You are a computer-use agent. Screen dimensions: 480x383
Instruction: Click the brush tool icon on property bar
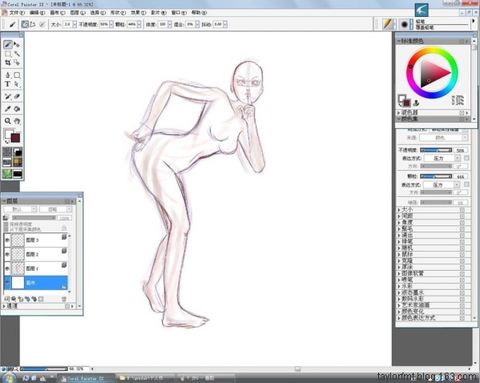(12, 24)
